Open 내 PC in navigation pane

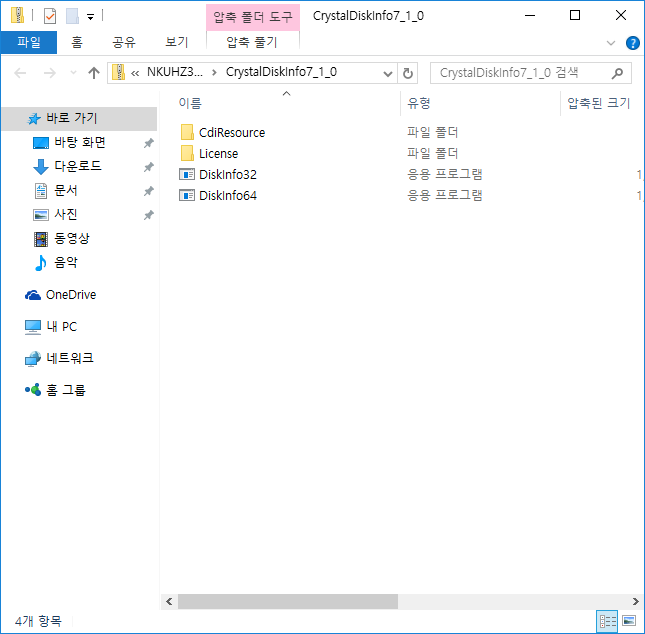coord(61,327)
